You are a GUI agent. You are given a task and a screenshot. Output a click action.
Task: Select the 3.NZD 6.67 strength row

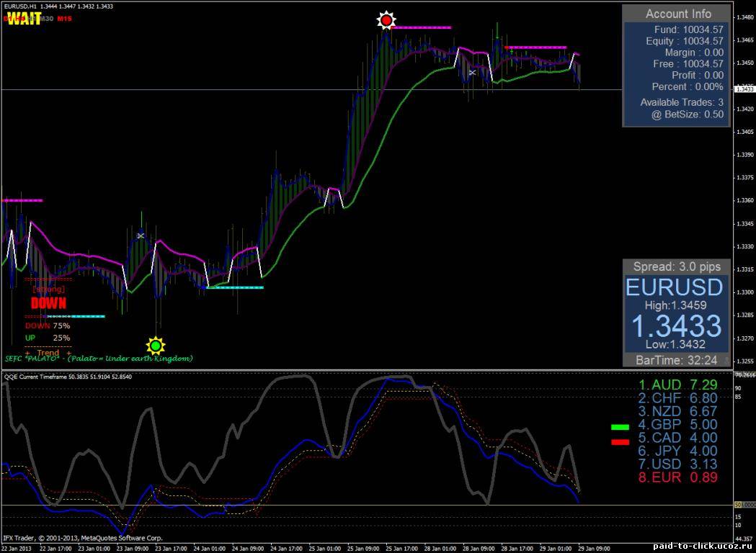pos(678,411)
